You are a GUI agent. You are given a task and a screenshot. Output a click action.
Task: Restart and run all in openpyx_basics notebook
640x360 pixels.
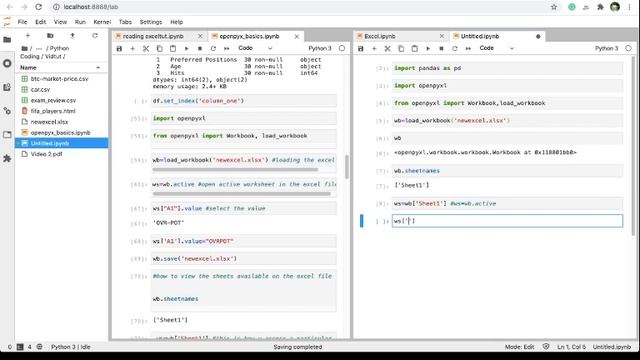[x=227, y=49]
